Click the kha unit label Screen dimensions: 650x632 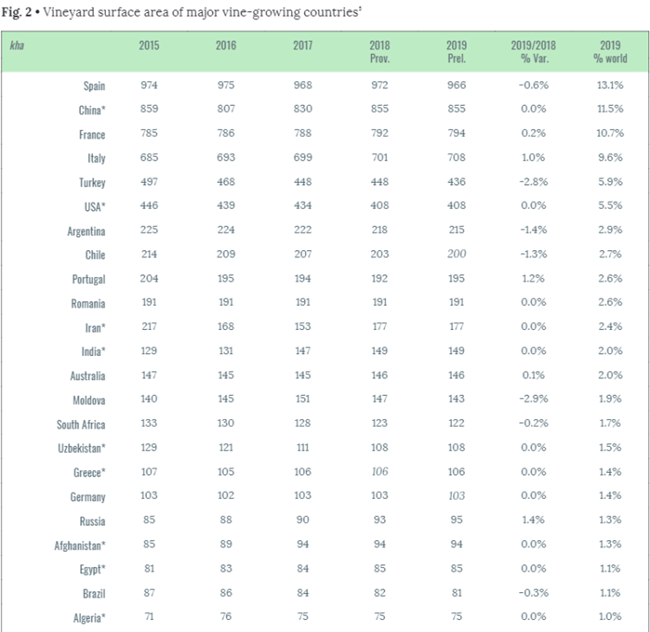16,46
